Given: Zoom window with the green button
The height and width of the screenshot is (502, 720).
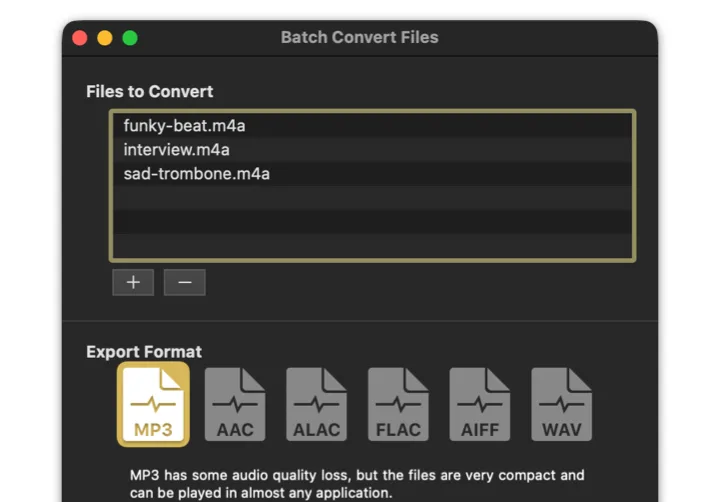Looking at the screenshot, I should [130, 38].
